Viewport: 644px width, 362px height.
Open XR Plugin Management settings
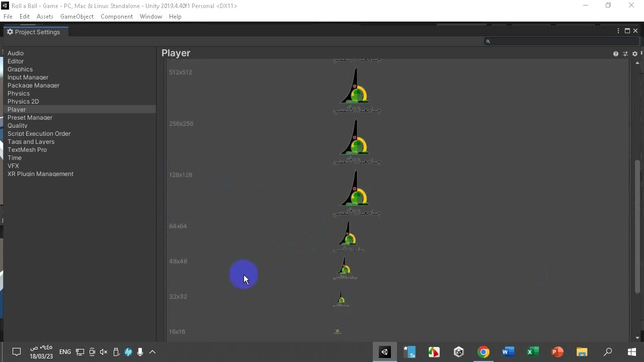point(41,174)
